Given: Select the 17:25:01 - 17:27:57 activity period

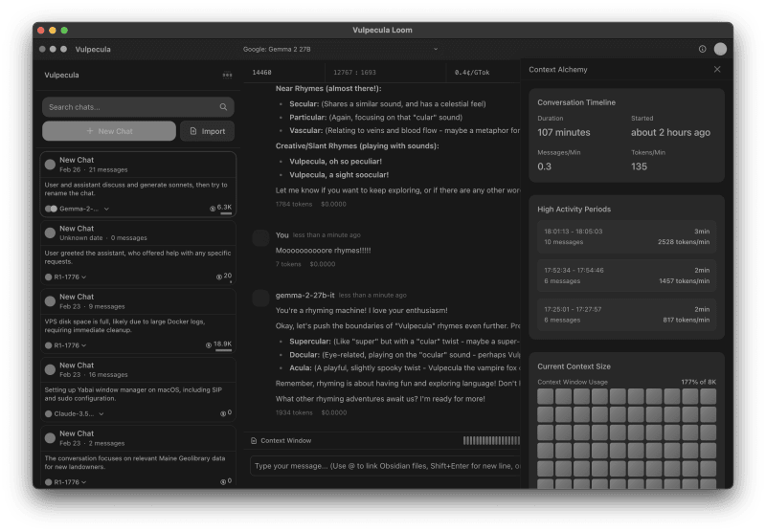Looking at the screenshot, I should pyautogui.click(x=627, y=315).
